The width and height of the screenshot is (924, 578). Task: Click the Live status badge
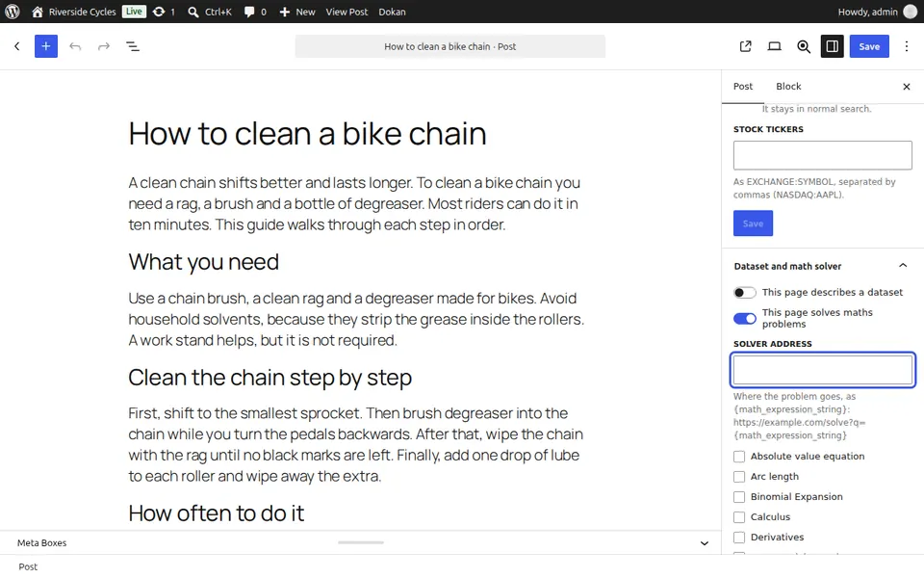[x=134, y=12]
